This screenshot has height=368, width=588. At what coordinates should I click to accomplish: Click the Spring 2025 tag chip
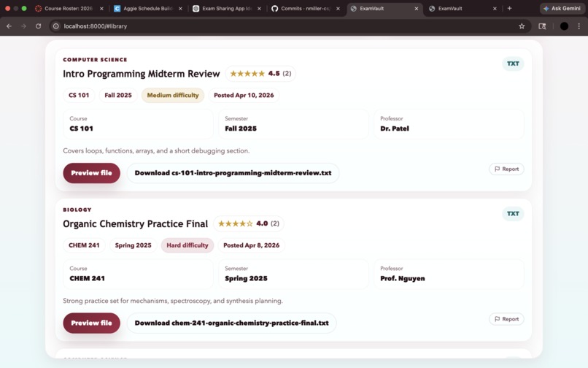coord(133,245)
